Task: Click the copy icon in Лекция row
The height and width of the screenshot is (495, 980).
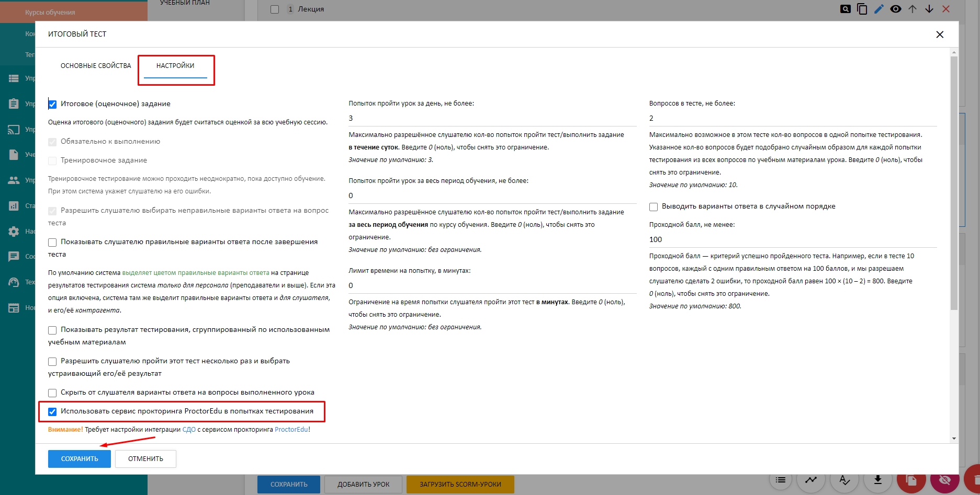Action: point(862,9)
